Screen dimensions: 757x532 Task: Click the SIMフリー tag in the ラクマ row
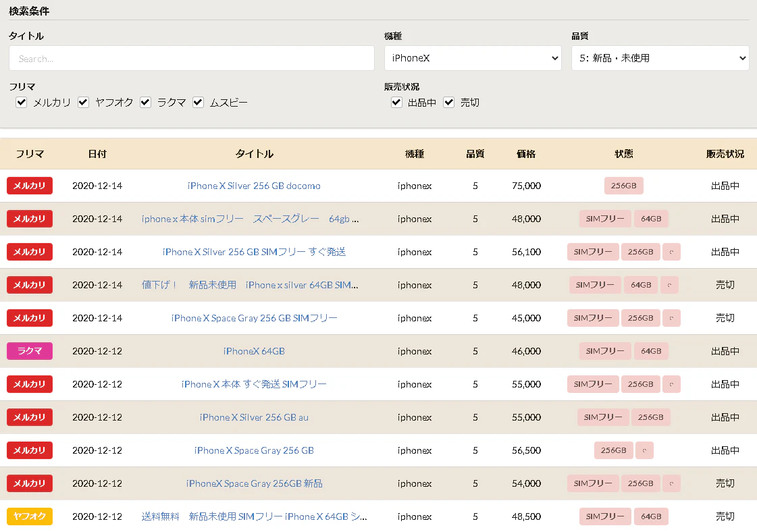click(605, 351)
